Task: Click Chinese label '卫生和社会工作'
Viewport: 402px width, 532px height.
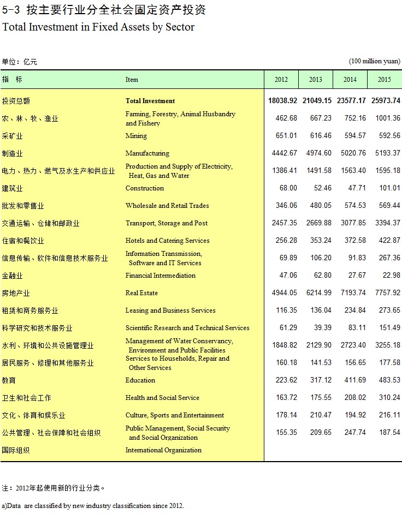Action: [26, 398]
